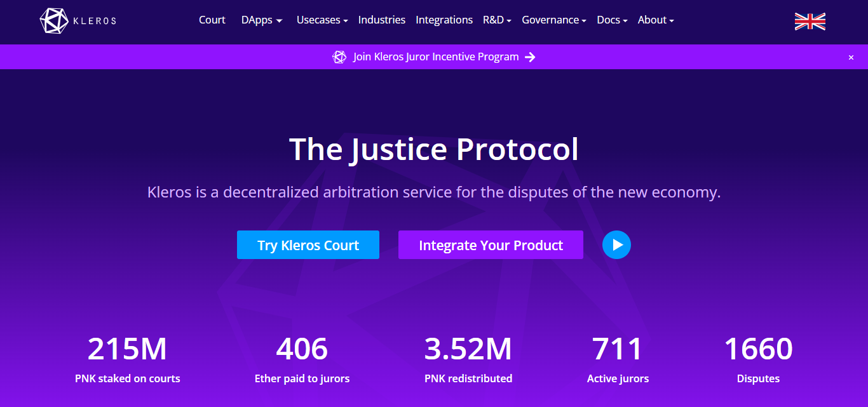This screenshot has width=868, height=407.
Task: Select Integrations in the navigation bar
Action: [x=444, y=20]
